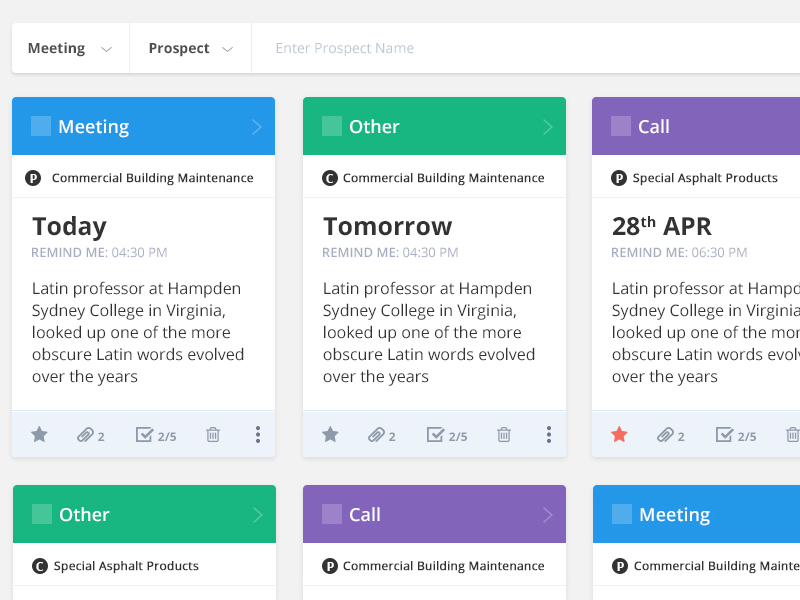This screenshot has width=800, height=600.
Task: Open the checklist 2/5 on Tomorrow card
Action: (446, 435)
